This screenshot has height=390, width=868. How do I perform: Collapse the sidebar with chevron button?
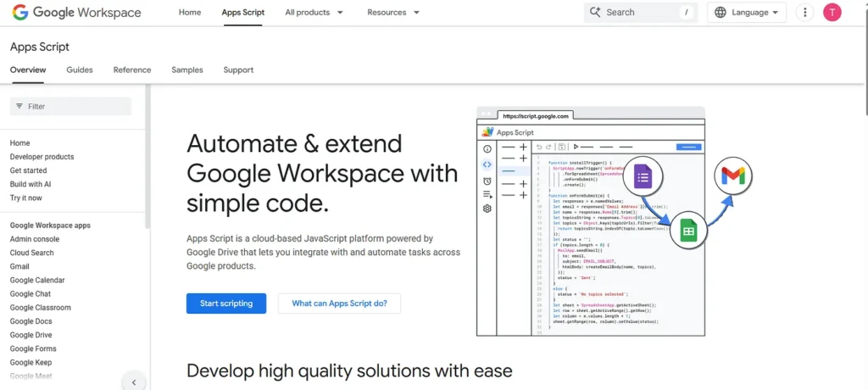pos(133,382)
